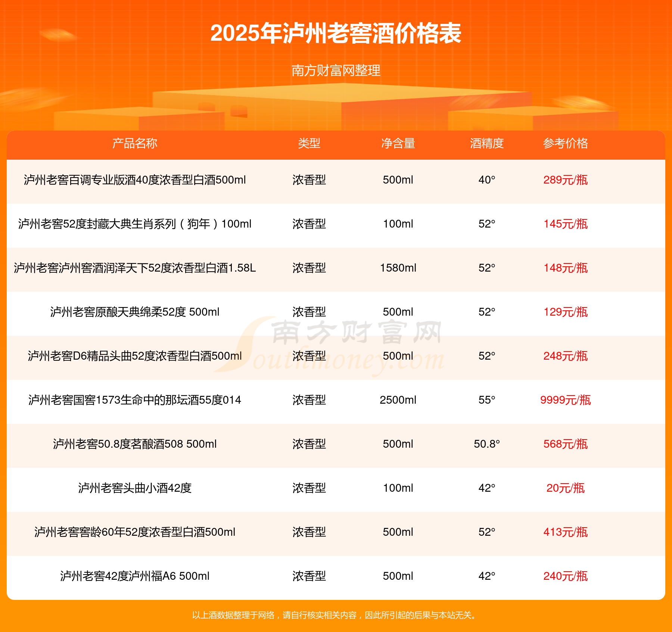Viewport: 672px width, 632px height.
Task: Click '52°' in the 润泽天下 row
Action: click(487, 268)
